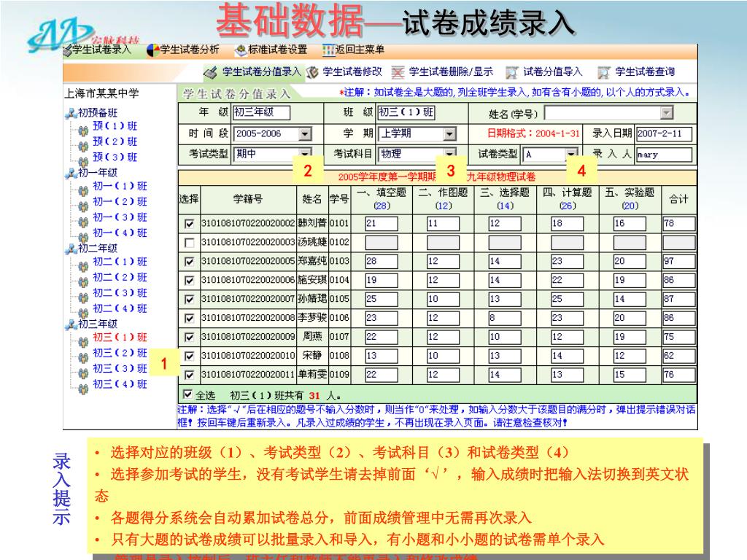Viewport: 747px width, 560px height.
Task: Click the 录入日期 input field
Action: click(x=664, y=134)
